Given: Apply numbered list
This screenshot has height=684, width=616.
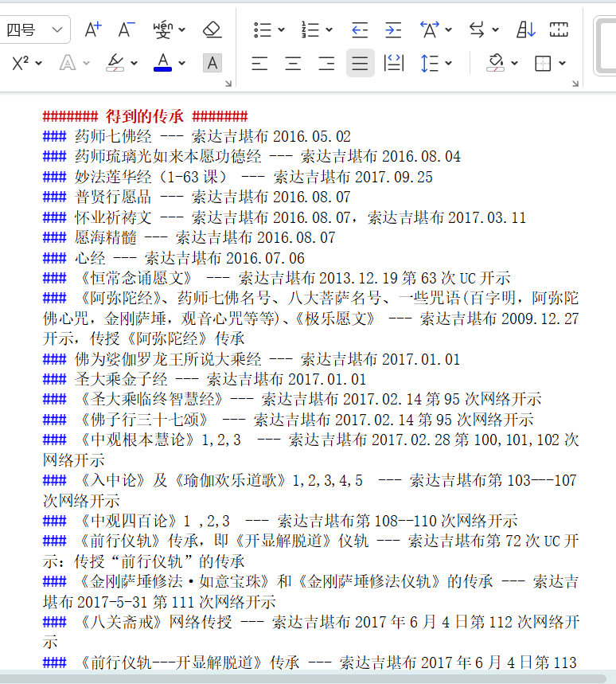Looking at the screenshot, I should pyautogui.click(x=310, y=29).
